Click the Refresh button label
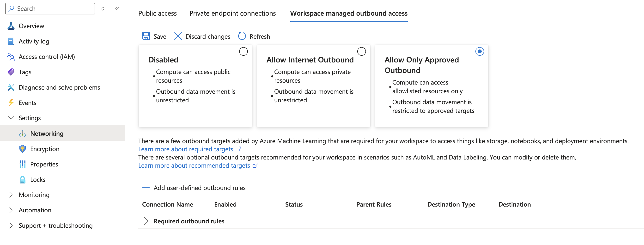 (260, 37)
